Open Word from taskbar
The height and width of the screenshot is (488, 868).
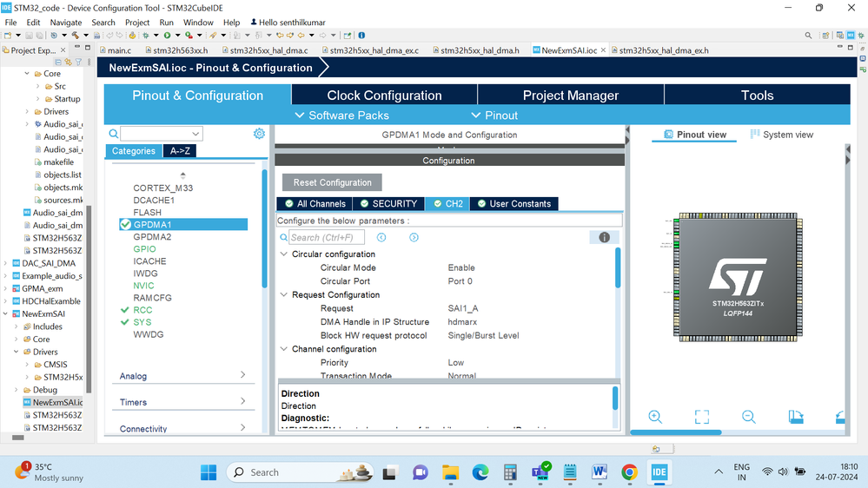pyautogui.click(x=600, y=472)
